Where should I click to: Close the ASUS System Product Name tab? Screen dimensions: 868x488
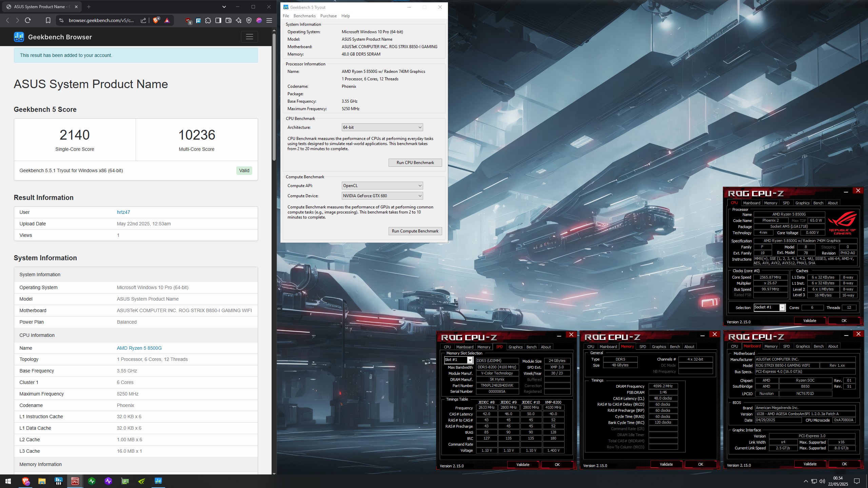(76, 7)
